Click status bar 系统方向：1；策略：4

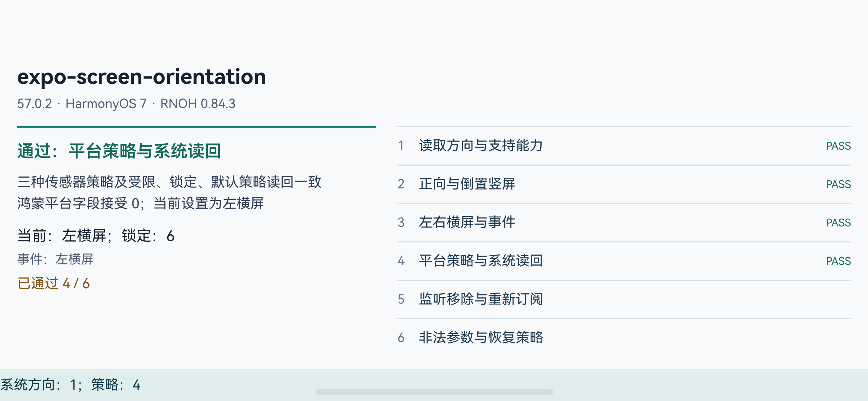70,385
